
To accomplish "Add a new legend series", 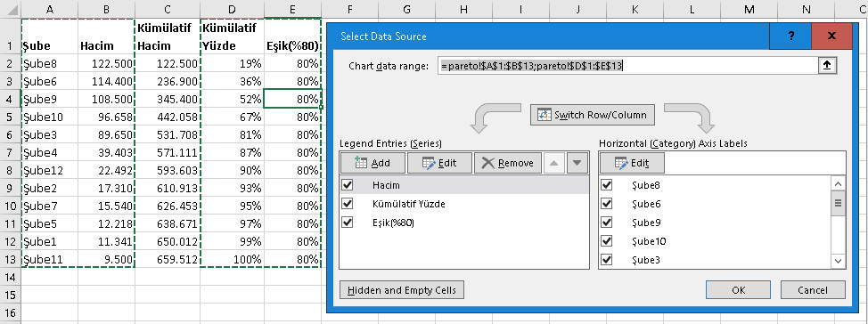I will pyautogui.click(x=372, y=163).
